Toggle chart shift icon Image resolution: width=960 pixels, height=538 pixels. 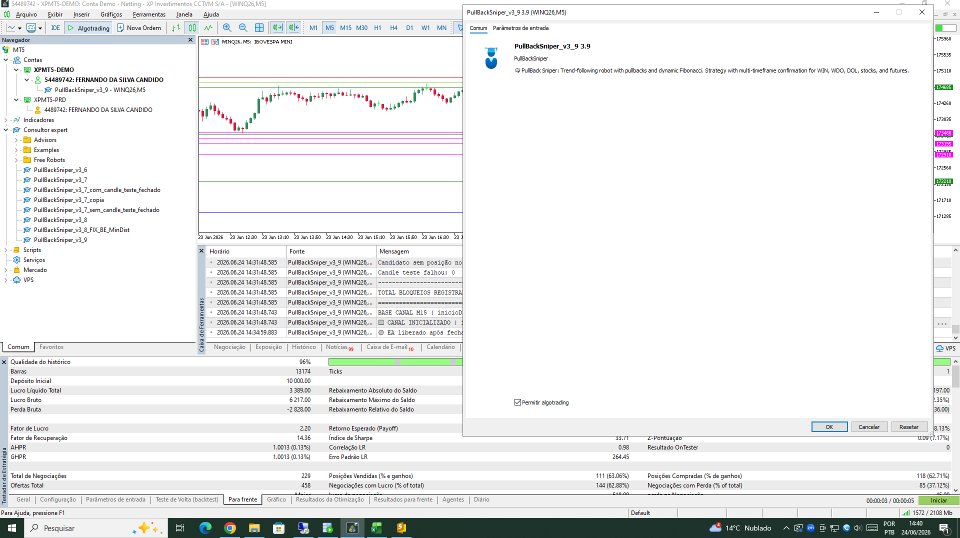293,28
